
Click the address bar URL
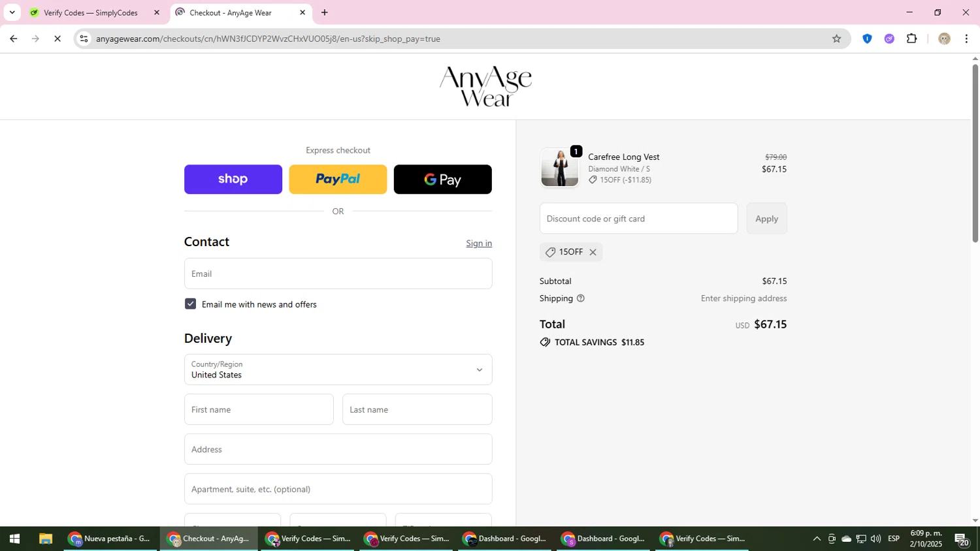tap(268, 39)
